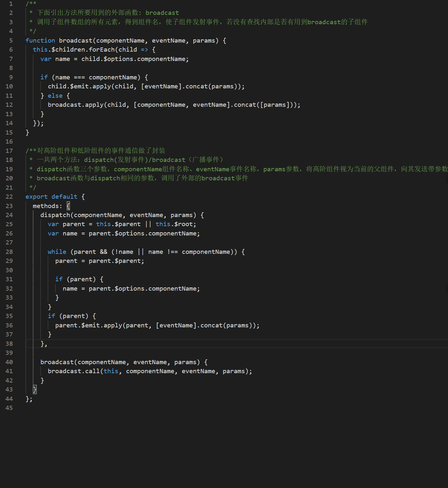The width and height of the screenshot is (448, 488).
Task: Click the highlighted opening brace after methods
Action: [x=68, y=206]
